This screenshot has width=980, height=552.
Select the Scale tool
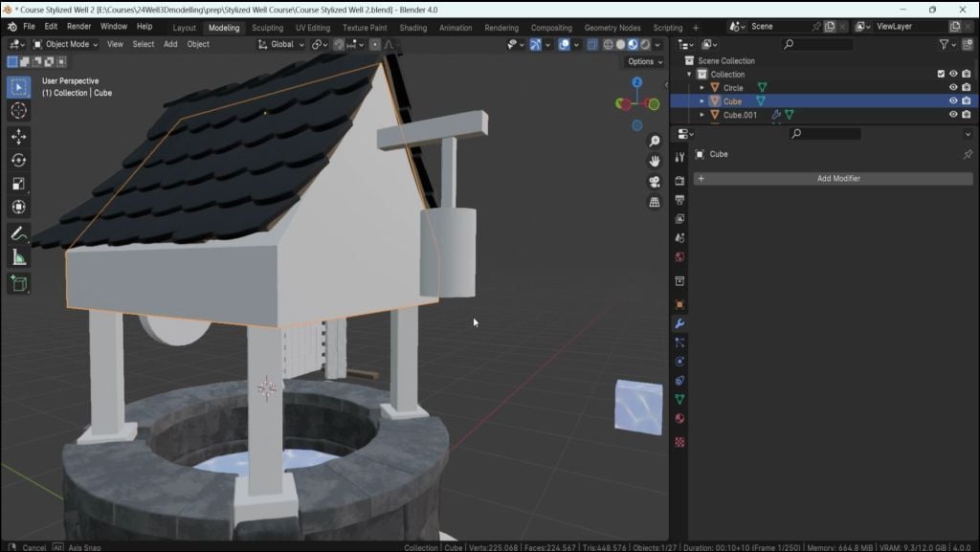[18, 184]
